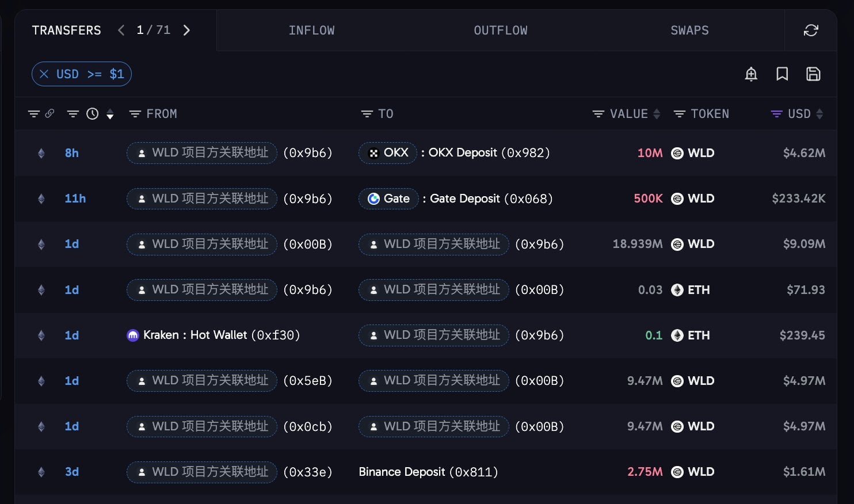854x504 pixels.
Task: Click the ETH token in the 0.1 row
Action: (691, 335)
